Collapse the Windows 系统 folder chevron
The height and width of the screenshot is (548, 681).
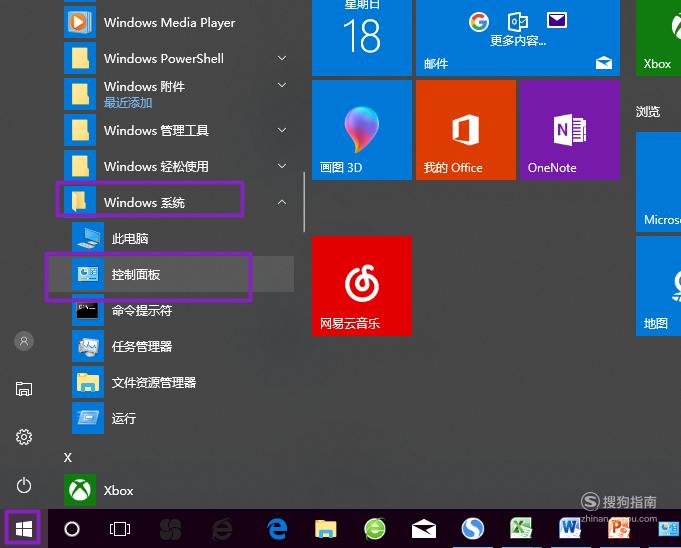pyautogui.click(x=282, y=202)
